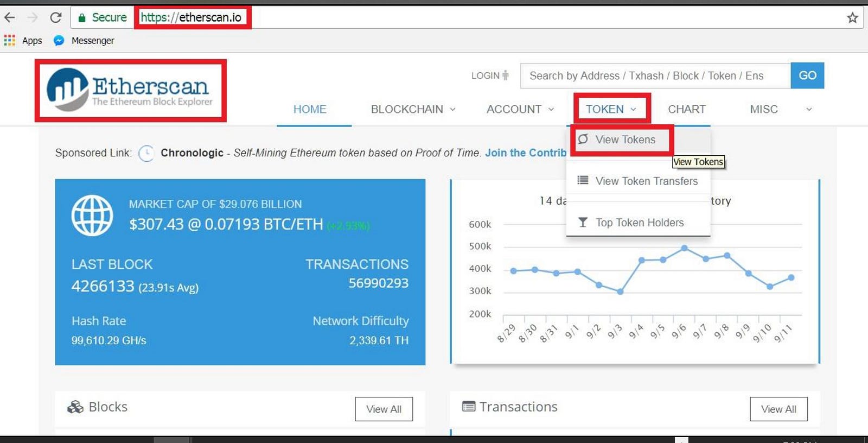Open the CHART page
This screenshot has height=443, width=868.
point(687,109)
